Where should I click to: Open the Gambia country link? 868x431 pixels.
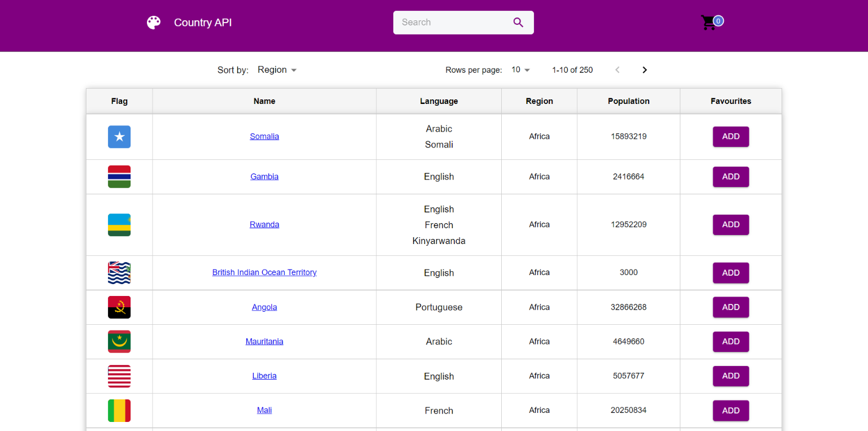[x=264, y=176]
